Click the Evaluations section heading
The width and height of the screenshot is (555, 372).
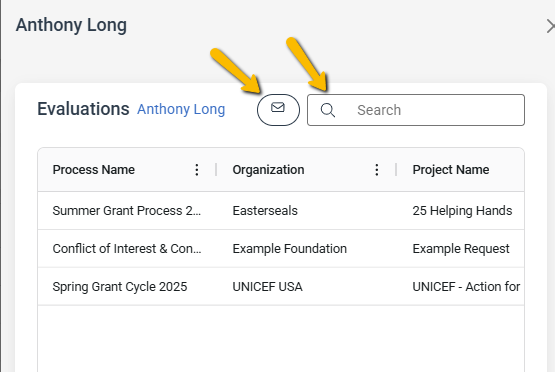(x=83, y=109)
